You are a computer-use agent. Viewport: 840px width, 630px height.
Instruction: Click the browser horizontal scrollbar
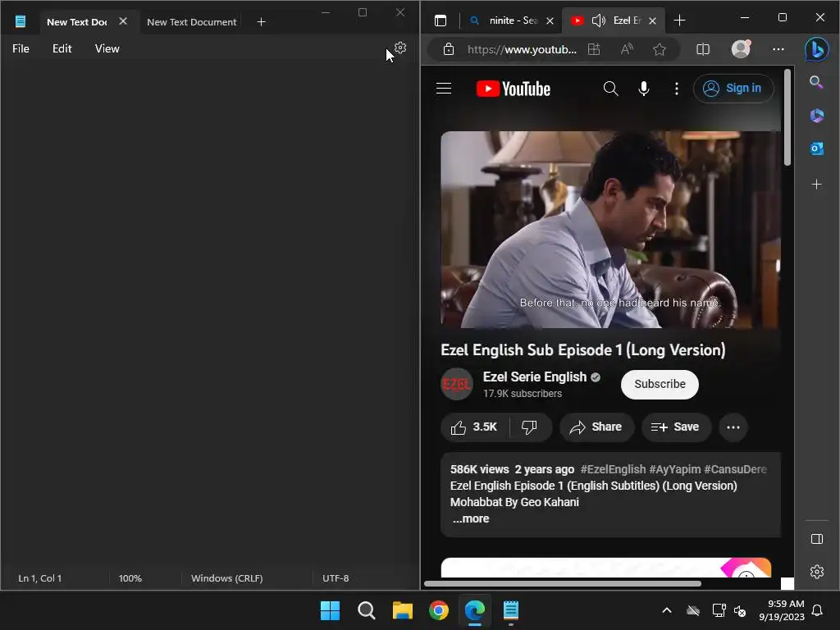(563, 583)
